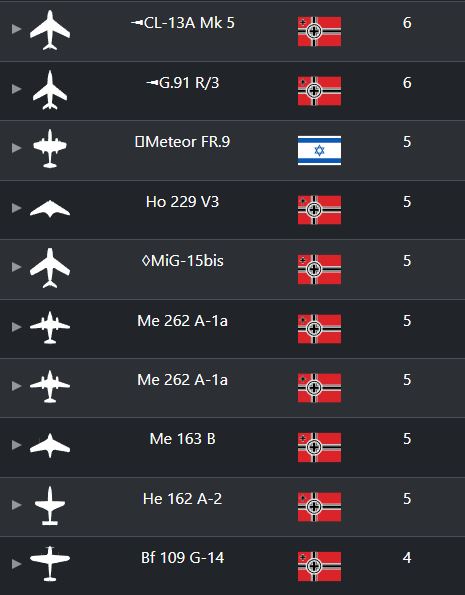
Task: Select the He 162 A-2 name text
Action: (183, 499)
